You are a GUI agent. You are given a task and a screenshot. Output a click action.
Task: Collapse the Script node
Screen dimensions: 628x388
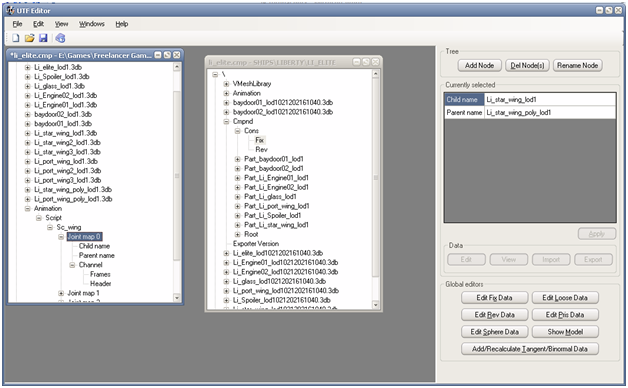39,218
